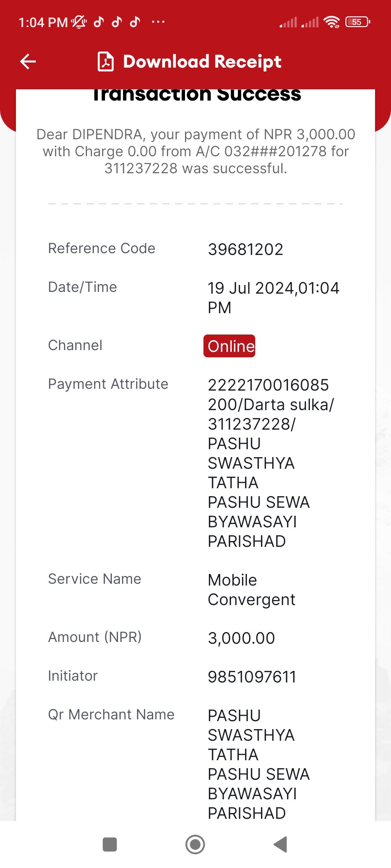391x868 pixels.
Task: Select the reference code 39681202
Action: coord(245,250)
